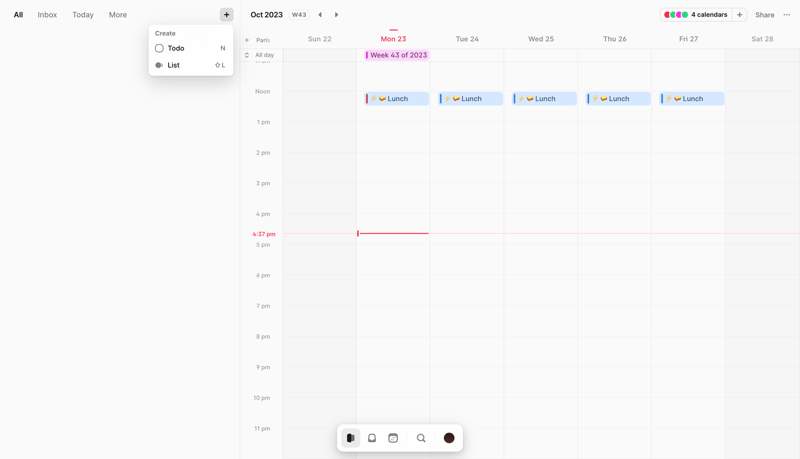The width and height of the screenshot is (800, 459).
Task: Click the Oct 2023 month title
Action: [266, 15]
